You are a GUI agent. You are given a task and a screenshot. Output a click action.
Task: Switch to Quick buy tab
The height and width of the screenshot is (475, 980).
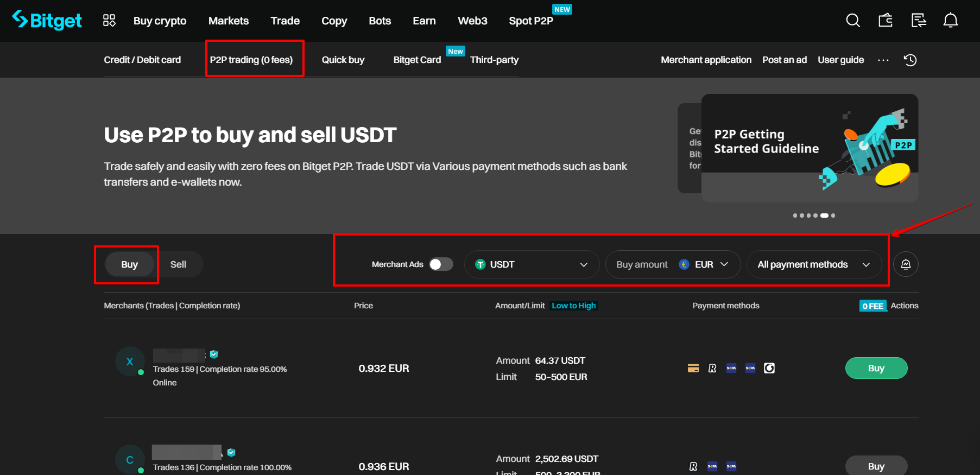pos(343,60)
